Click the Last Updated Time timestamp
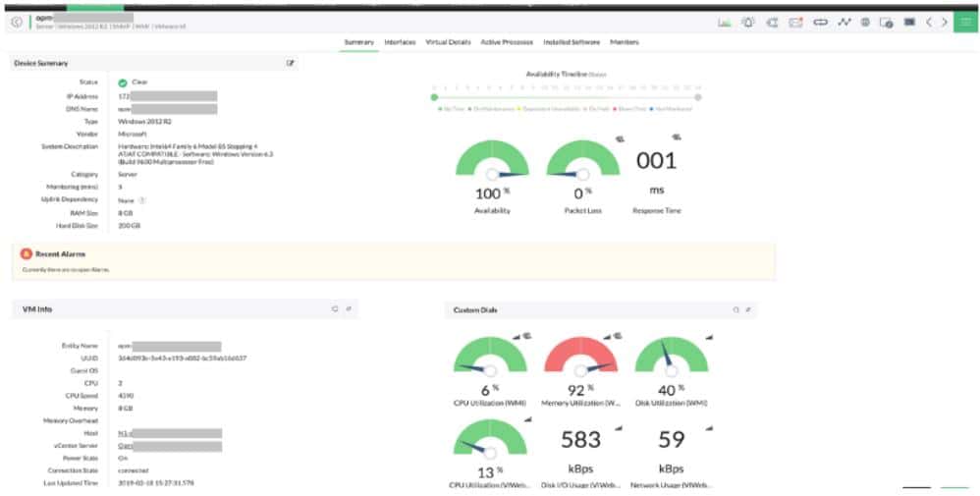 [157, 483]
